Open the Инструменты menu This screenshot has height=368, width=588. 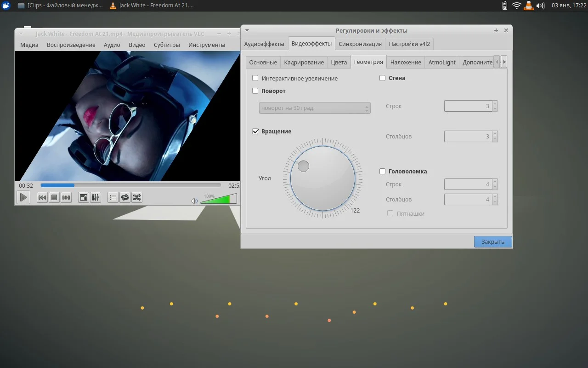click(207, 45)
